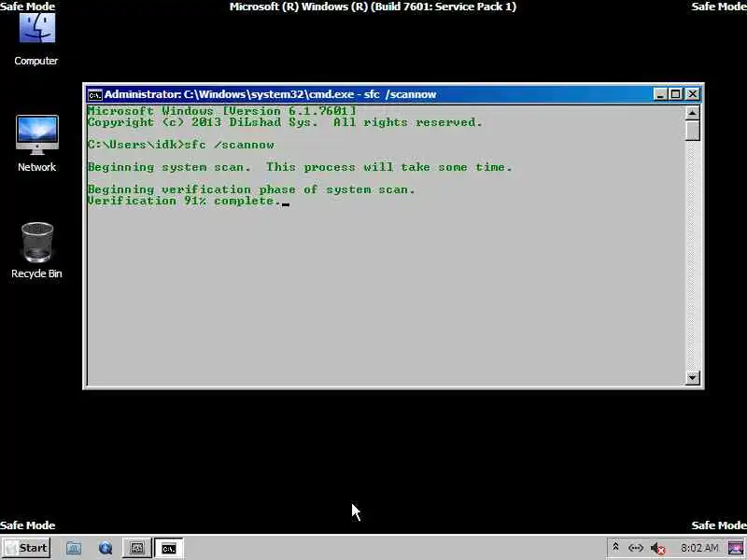The width and height of the screenshot is (747, 560).
Task: Open the network connection tray icon
Action: tap(636, 548)
